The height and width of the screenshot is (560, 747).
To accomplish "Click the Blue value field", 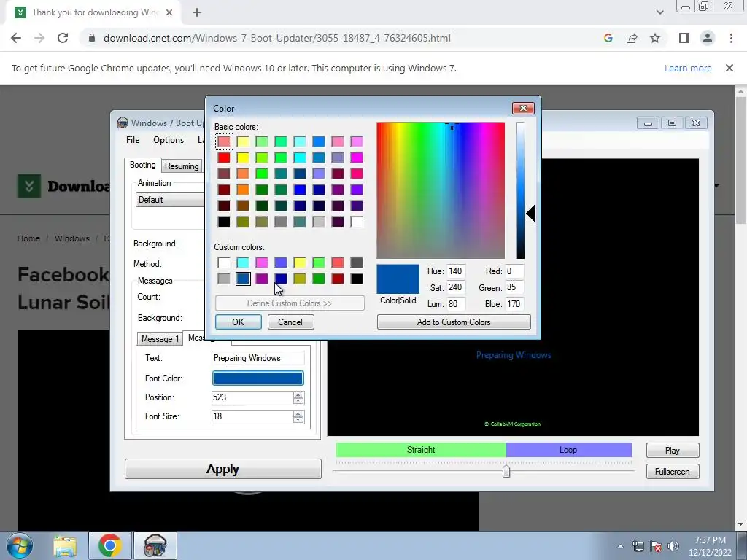I will click(514, 304).
